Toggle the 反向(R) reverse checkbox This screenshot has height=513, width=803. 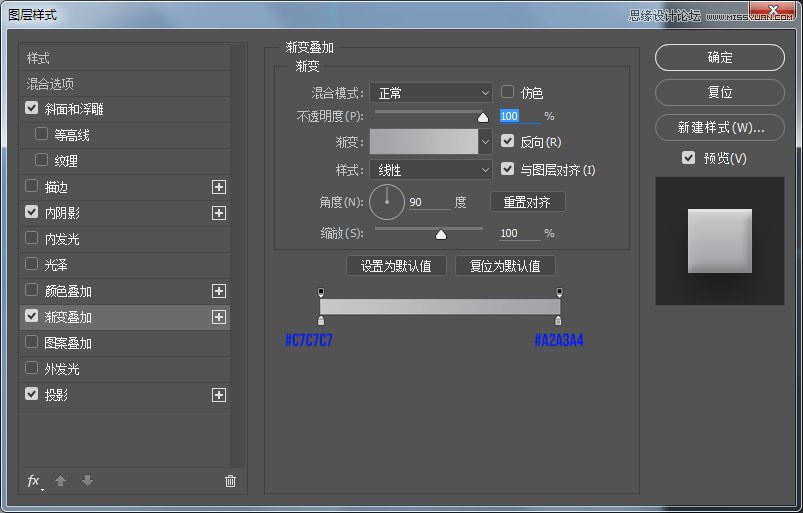click(507, 141)
